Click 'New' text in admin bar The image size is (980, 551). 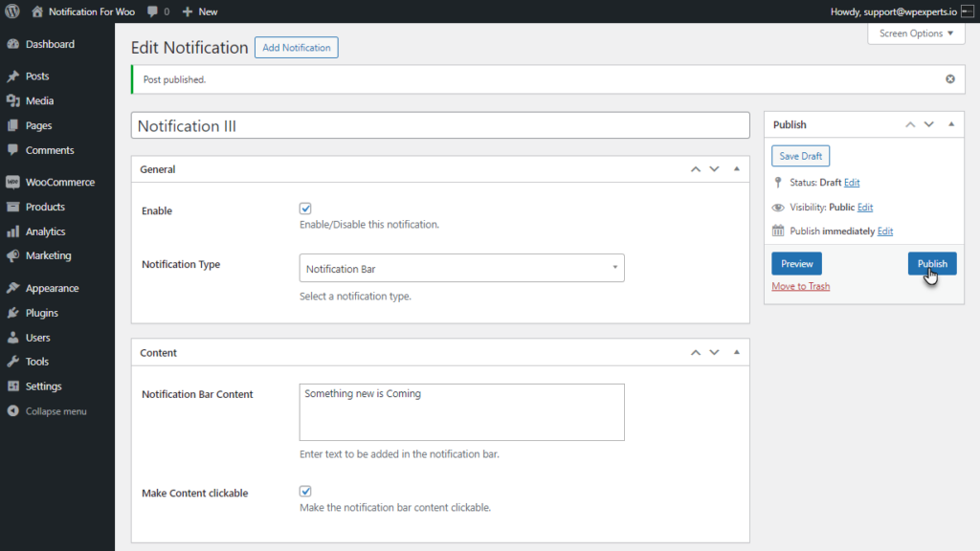[x=208, y=11]
